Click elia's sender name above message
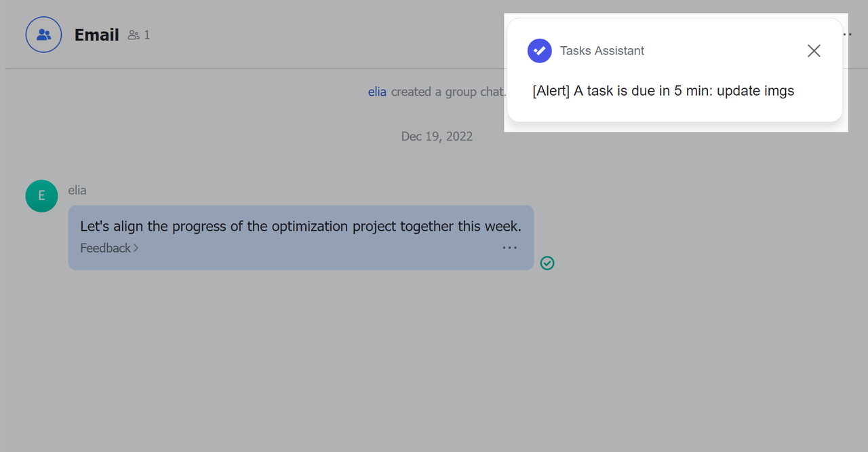This screenshot has width=868, height=452. click(77, 190)
